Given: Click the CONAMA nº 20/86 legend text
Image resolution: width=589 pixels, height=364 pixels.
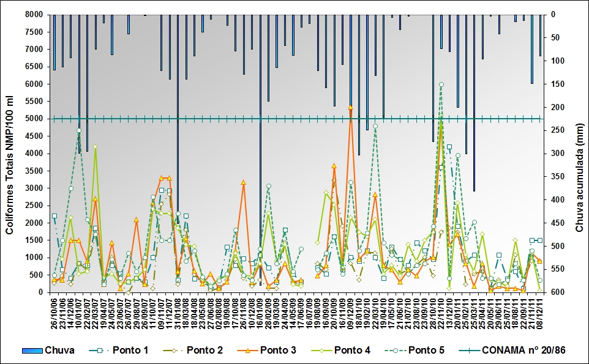Looking at the screenshot, I should tap(523, 350).
